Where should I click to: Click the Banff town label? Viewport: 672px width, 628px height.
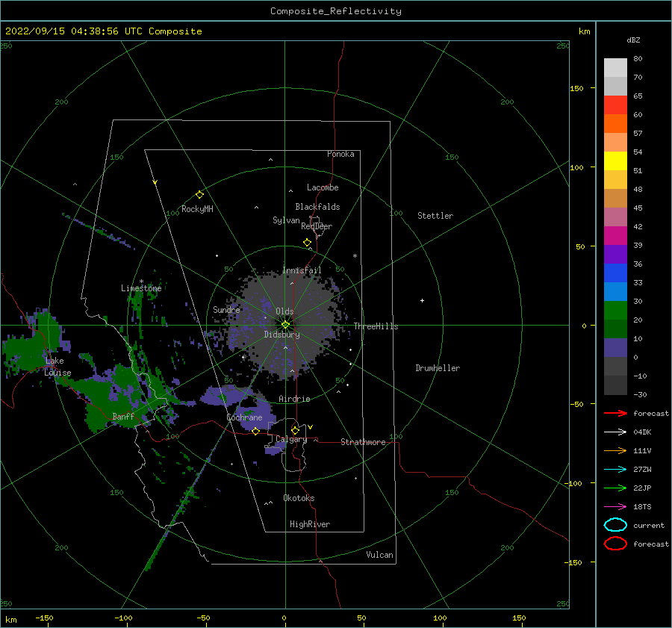coord(123,416)
